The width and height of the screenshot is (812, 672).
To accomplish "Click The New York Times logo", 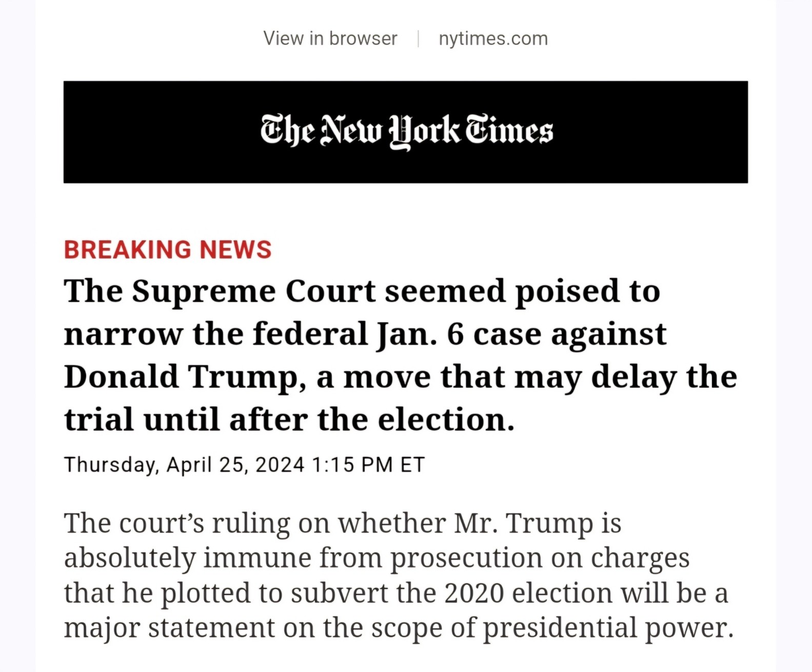I will click(x=406, y=132).
